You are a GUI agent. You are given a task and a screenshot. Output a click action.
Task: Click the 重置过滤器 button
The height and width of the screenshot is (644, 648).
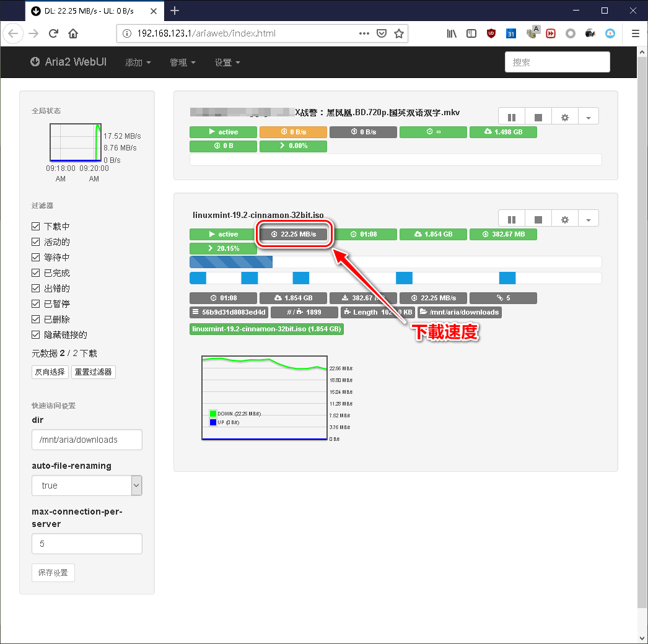94,372
